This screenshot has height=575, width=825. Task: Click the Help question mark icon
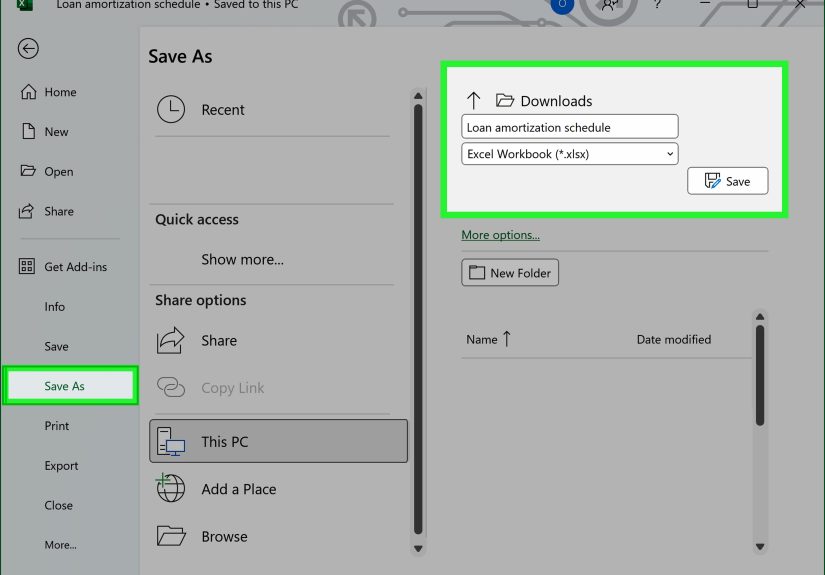point(657,5)
